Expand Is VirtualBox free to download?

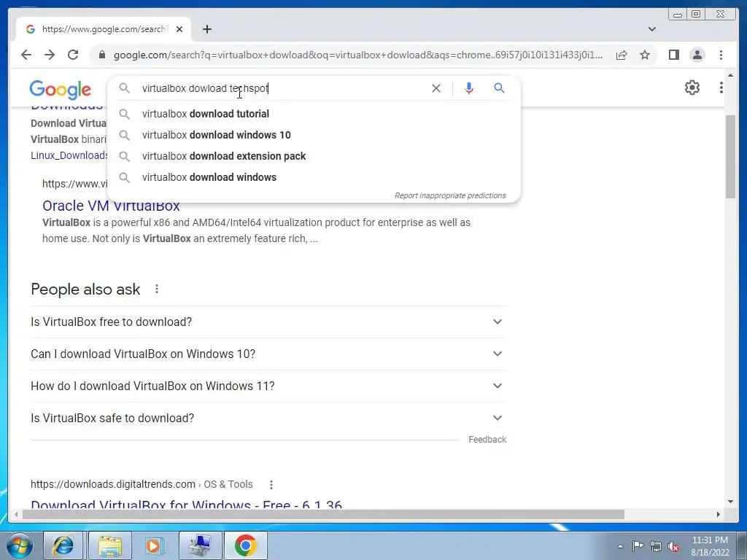(268, 322)
